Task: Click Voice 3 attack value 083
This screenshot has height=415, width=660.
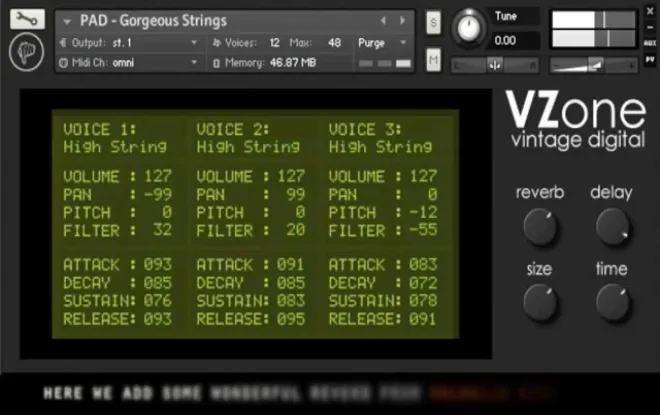Action: tap(423, 265)
